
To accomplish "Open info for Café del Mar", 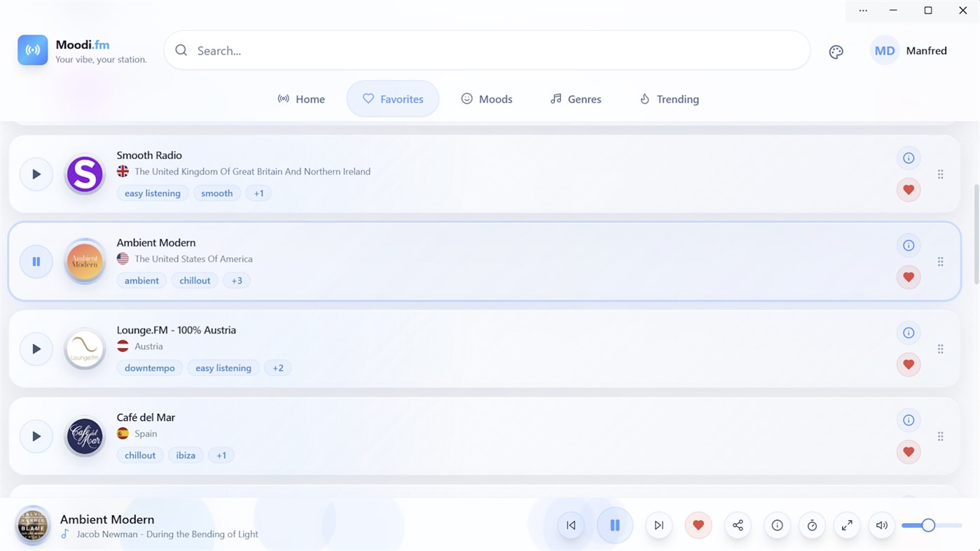I will (x=909, y=420).
